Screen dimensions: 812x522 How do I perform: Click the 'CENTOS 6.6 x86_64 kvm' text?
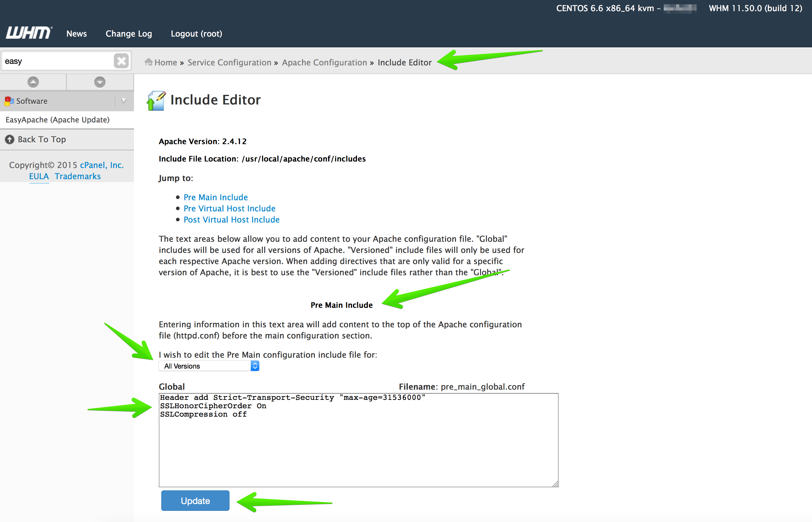click(x=605, y=8)
